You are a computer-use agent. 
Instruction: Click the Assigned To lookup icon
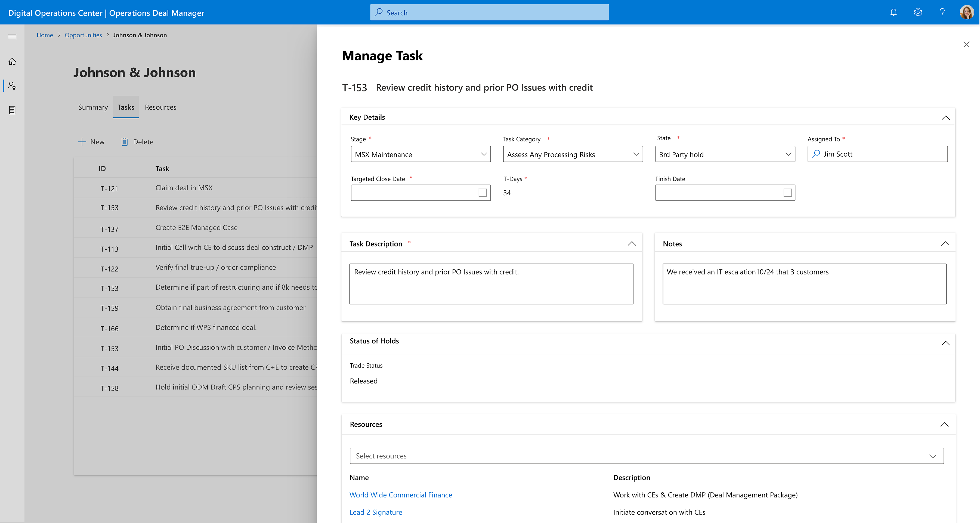(x=816, y=154)
